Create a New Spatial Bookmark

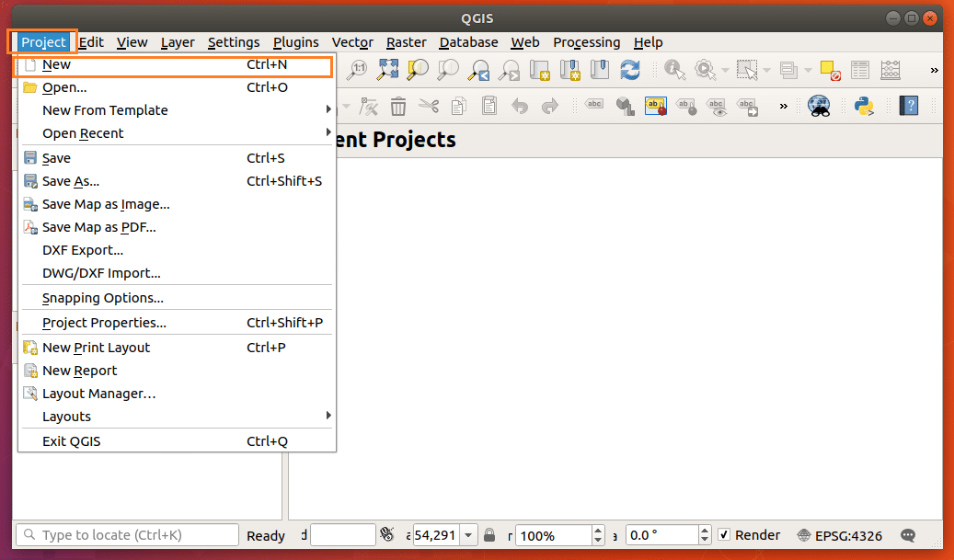pos(569,70)
